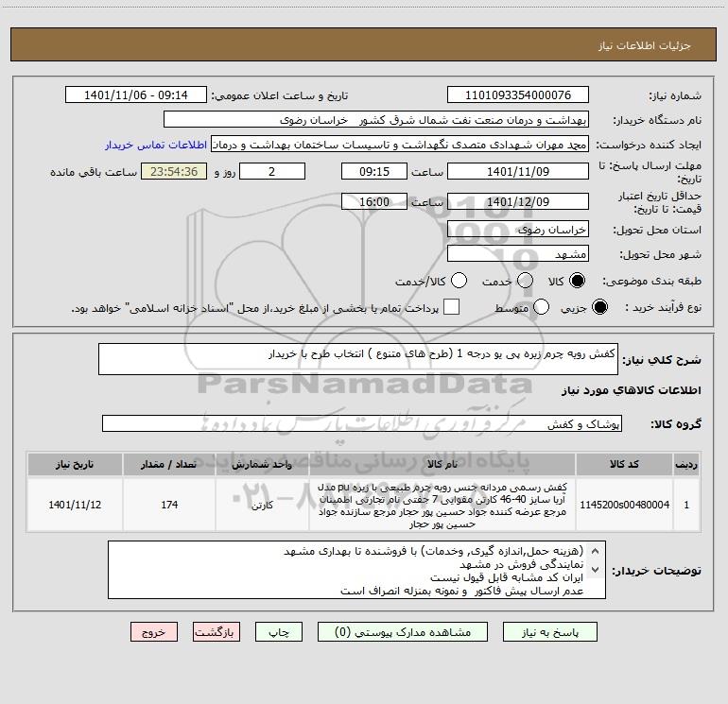Click the جزئیات اطلاعات نیاز header title
The image size is (728, 704).
pos(645,45)
